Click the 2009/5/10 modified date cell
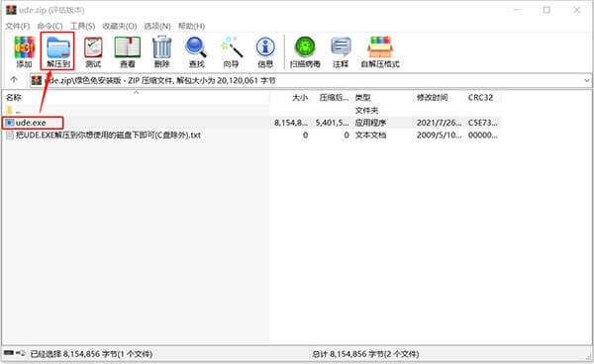Viewport: 594px width, 364px height. 439,136
